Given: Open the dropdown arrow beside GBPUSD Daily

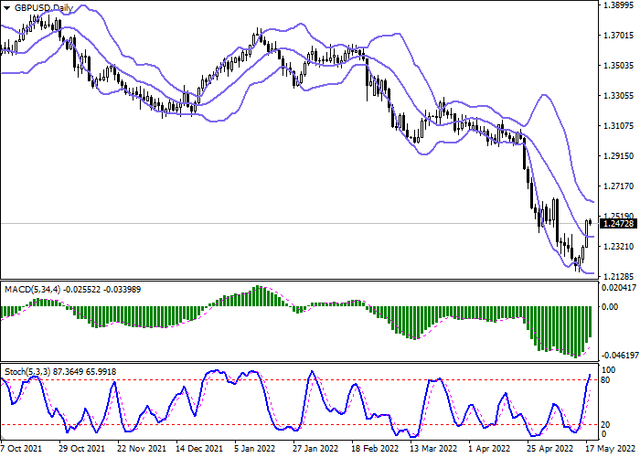Looking at the screenshot, I should coord(7,7).
